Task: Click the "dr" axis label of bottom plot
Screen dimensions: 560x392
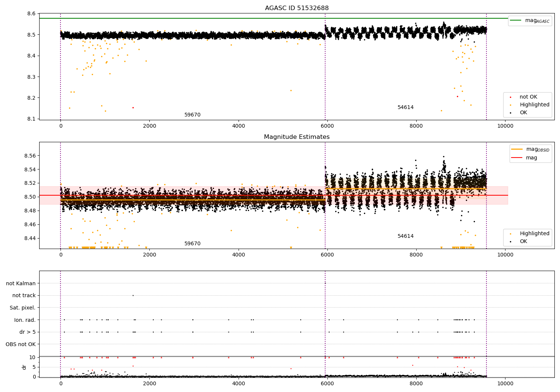Action: pos(24,367)
